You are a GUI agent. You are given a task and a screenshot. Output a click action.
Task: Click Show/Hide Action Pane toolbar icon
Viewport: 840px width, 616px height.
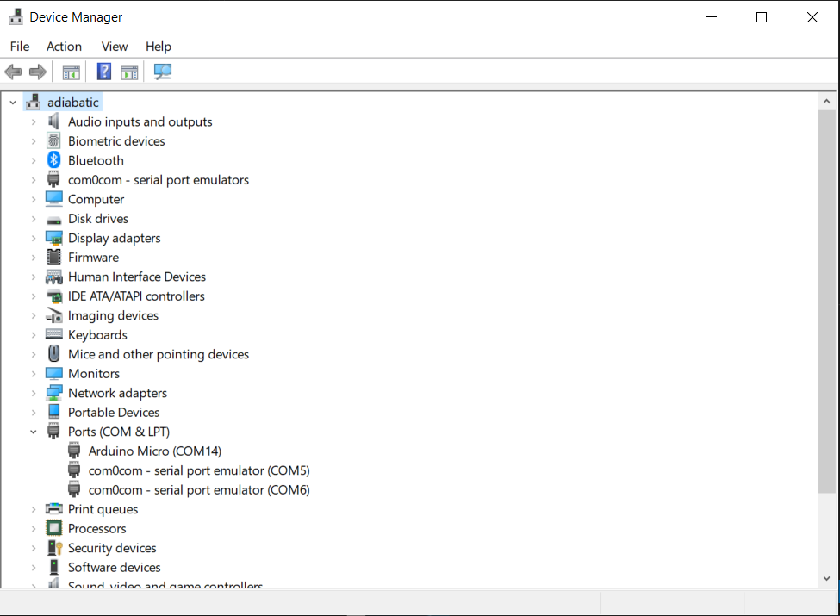129,72
